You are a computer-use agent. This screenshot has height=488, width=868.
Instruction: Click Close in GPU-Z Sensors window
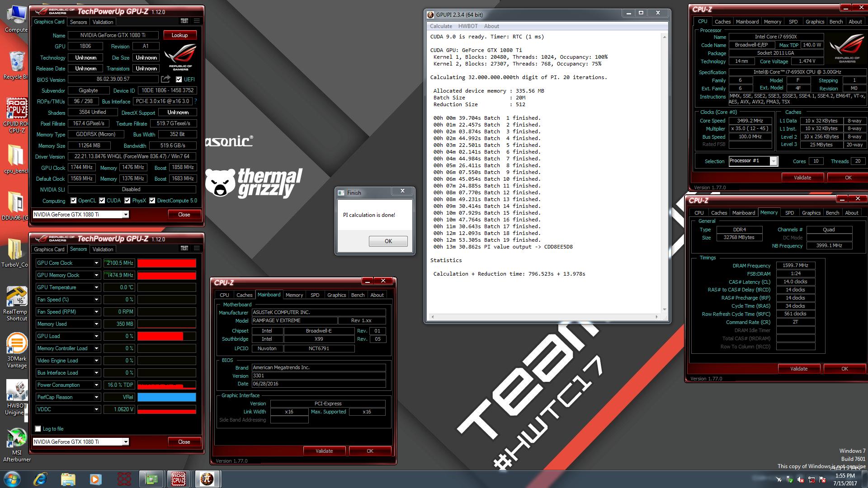pyautogui.click(x=184, y=442)
